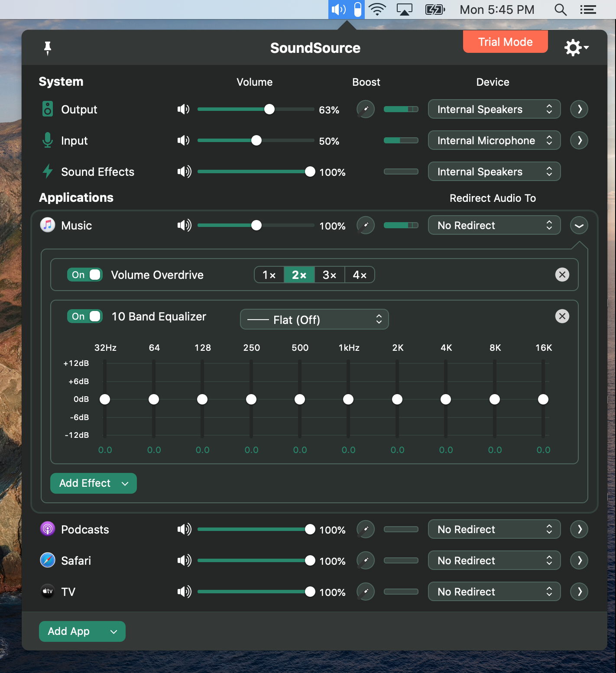616x673 pixels.
Task: Click the 1kHz equalizer band knob
Action: tap(348, 399)
